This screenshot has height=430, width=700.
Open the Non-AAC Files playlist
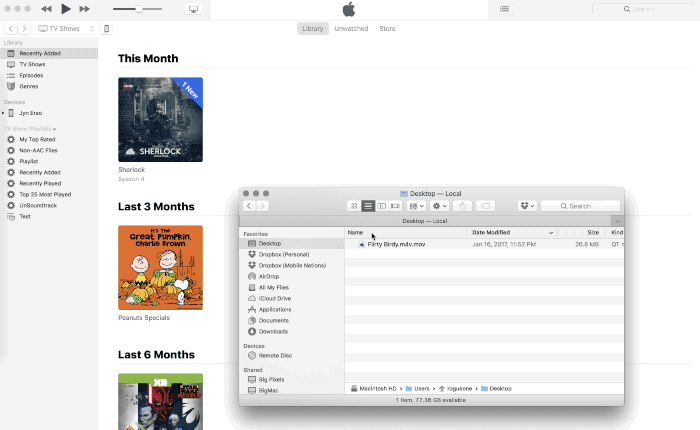click(x=49, y=150)
